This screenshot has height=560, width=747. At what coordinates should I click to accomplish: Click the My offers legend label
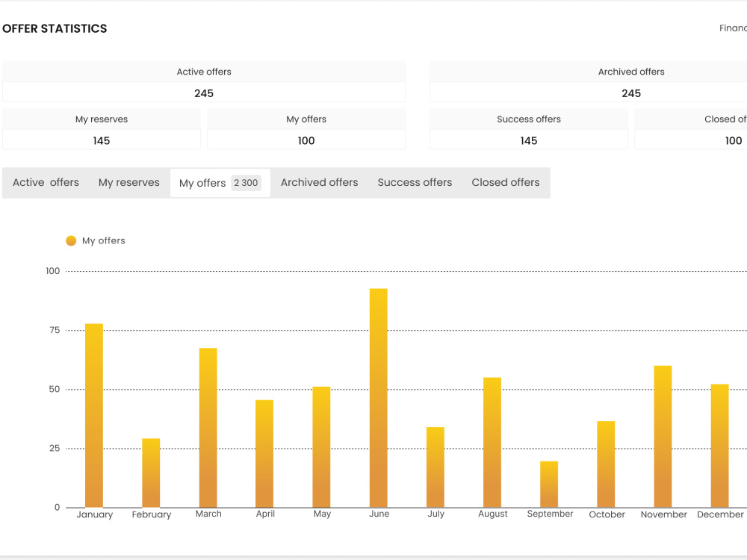click(x=103, y=240)
